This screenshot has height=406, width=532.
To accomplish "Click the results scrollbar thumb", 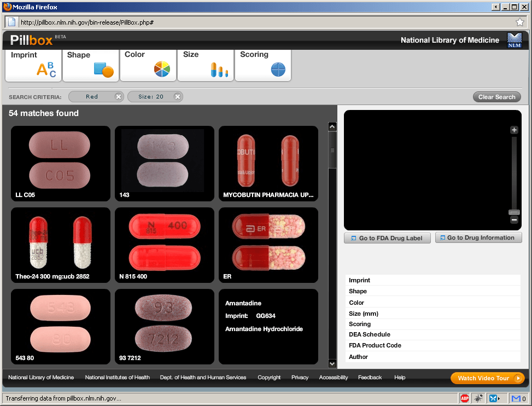I will coord(332,150).
